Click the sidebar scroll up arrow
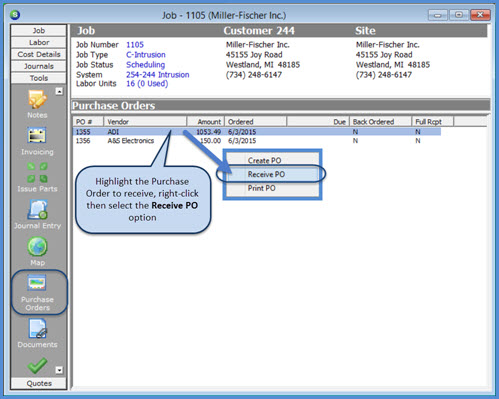This screenshot has height=399, width=499. 59,91
